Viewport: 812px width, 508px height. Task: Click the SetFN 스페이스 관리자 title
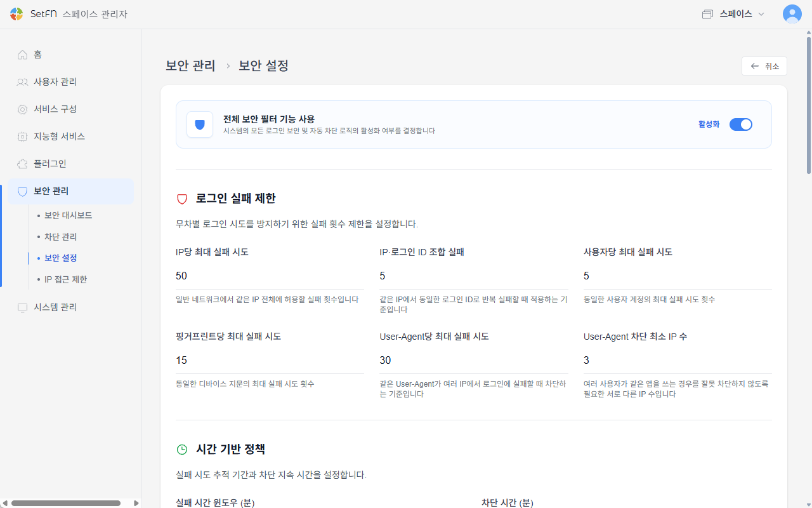[x=79, y=14]
